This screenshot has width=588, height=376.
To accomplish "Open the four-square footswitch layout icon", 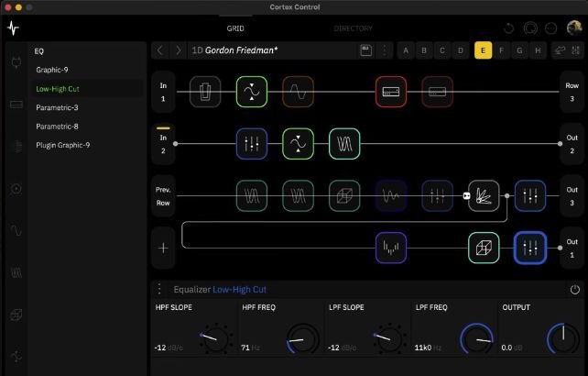I will coord(575,50).
